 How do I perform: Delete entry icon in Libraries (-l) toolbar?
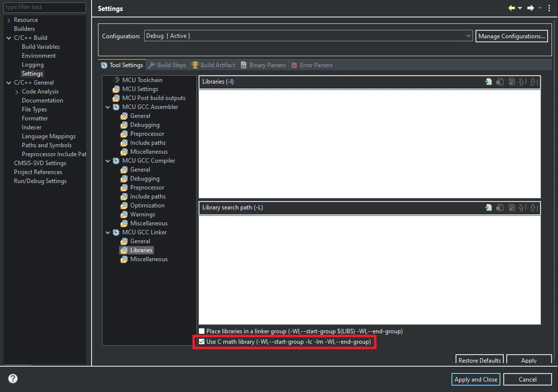tap(500, 82)
